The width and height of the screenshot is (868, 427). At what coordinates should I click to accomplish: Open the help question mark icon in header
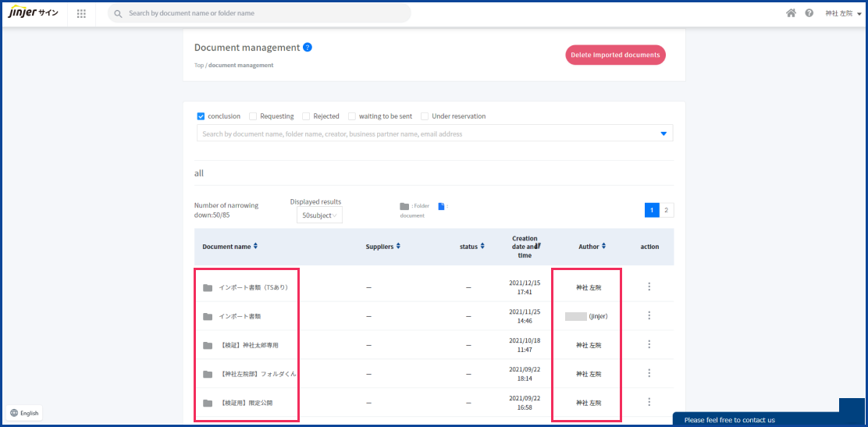pyautogui.click(x=809, y=13)
